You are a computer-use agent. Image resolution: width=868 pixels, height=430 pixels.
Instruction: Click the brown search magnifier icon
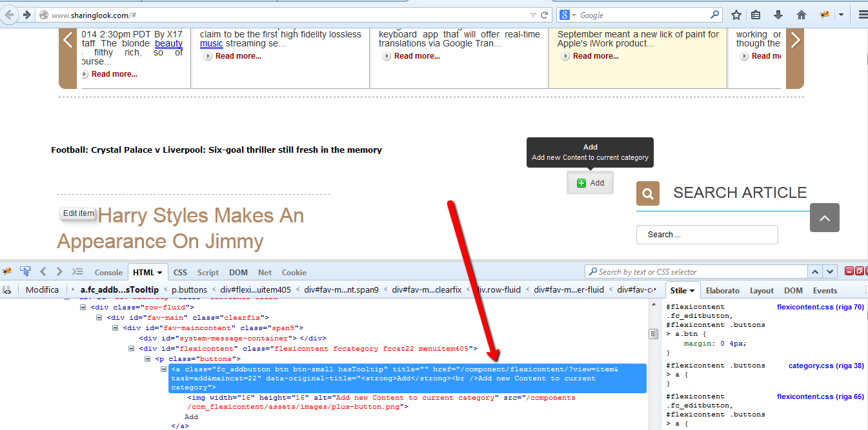tap(648, 193)
